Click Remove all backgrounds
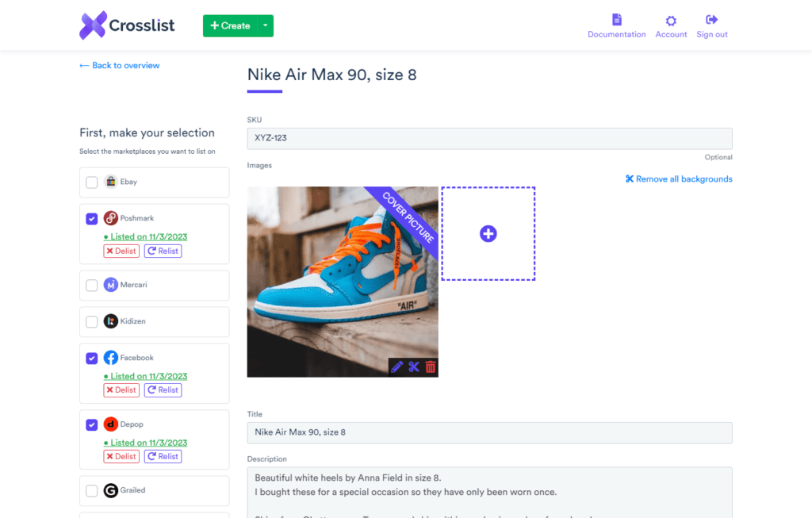 pyautogui.click(x=679, y=178)
